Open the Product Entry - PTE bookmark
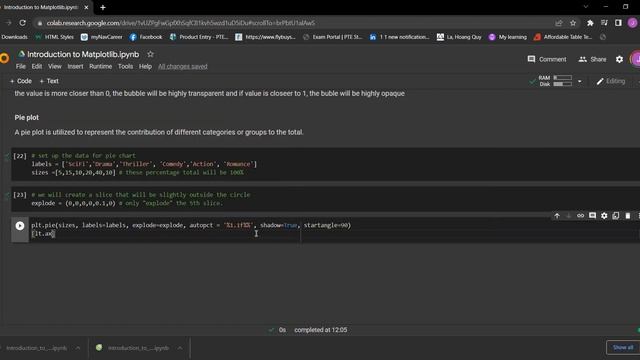640x360 pixels. coord(199,37)
